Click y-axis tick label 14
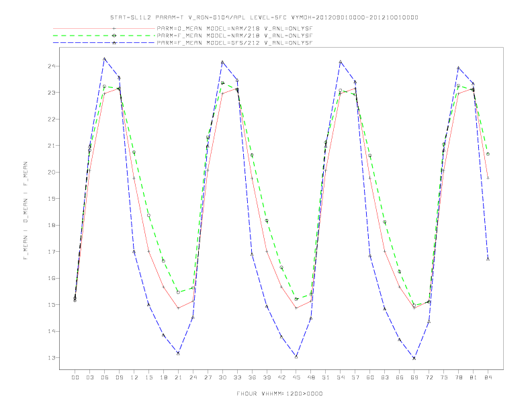The height and width of the screenshot is (411, 532). click(52, 331)
